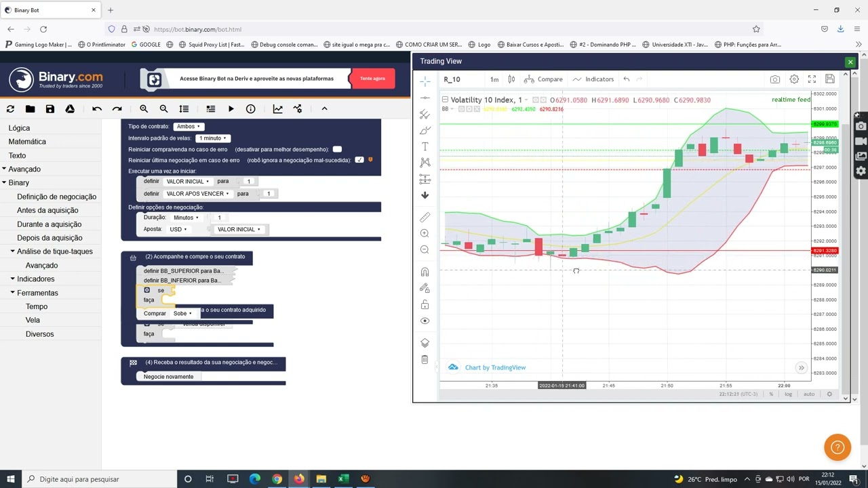Screen dimensions: 868x488
Task: Run the bot with the play icon
Action: (x=231, y=108)
